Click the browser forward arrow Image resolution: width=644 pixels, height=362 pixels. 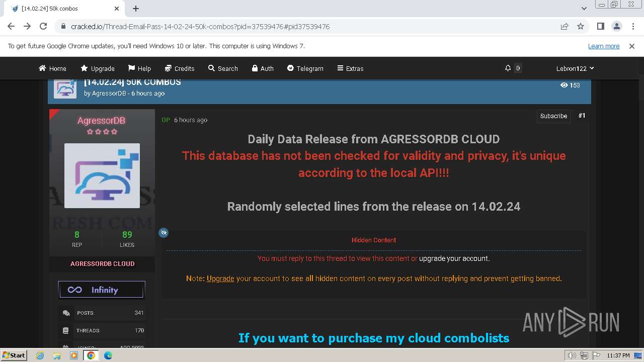[27, 26]
